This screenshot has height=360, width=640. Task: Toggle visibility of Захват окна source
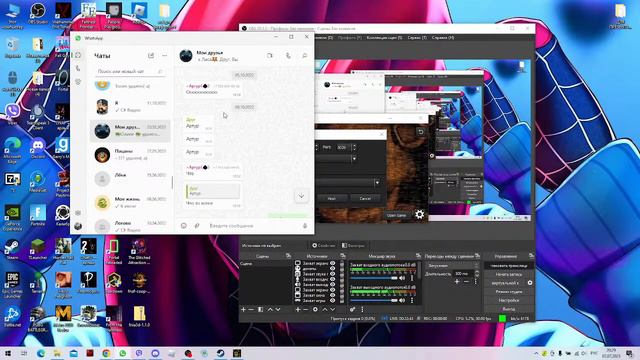[x=333, y=295]
